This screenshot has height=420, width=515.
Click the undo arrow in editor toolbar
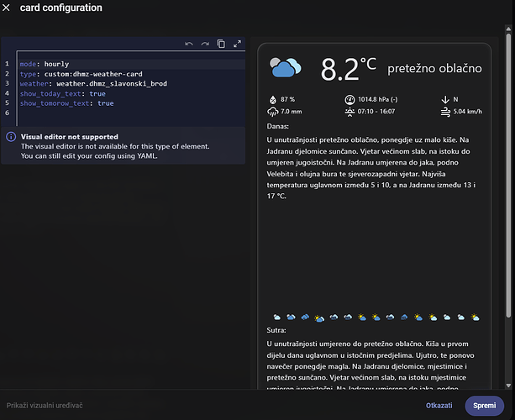189,44
